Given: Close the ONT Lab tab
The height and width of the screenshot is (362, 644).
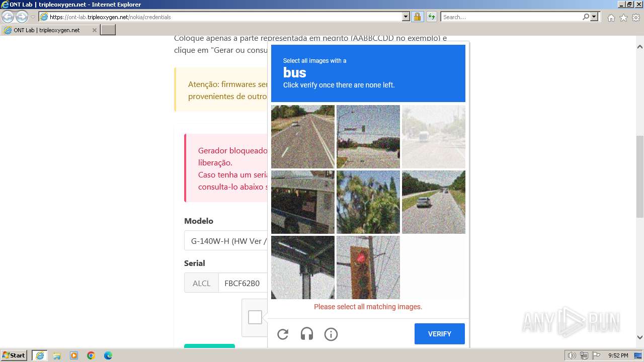Looking at the screenshot, I should [x=95, y=30].
